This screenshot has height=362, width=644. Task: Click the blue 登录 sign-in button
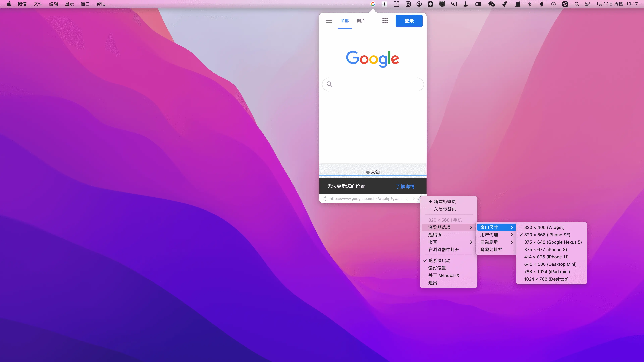click(409, 21)
